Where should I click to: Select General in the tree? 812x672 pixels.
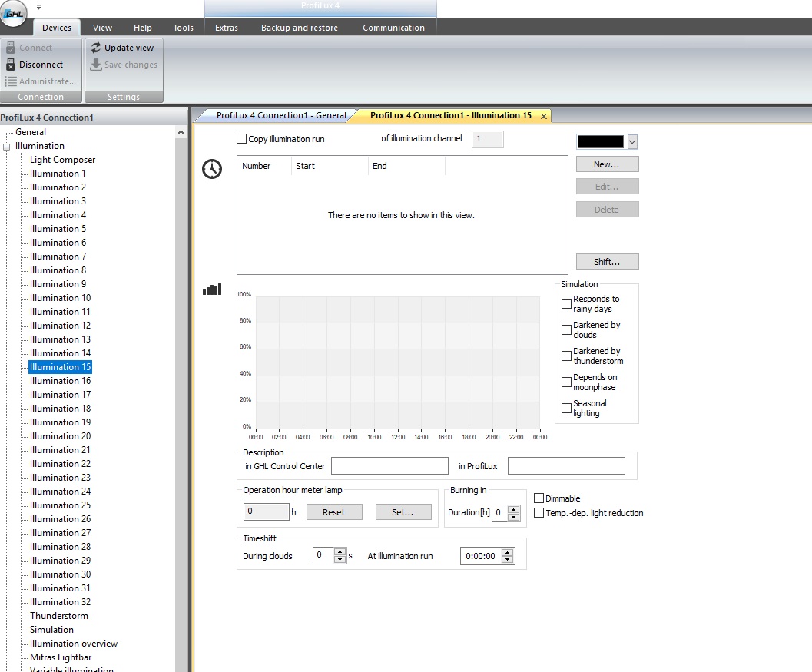click(x=31, y=132)
